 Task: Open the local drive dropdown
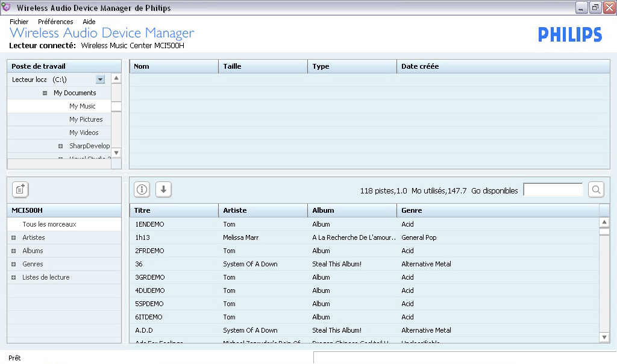click(x=100, y=80)
